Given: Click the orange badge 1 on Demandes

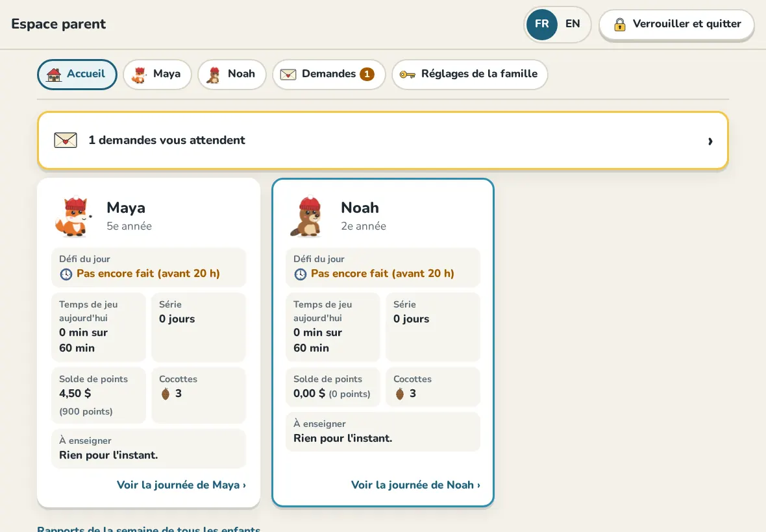Looking at the screenshot, I should click(367, 74).
